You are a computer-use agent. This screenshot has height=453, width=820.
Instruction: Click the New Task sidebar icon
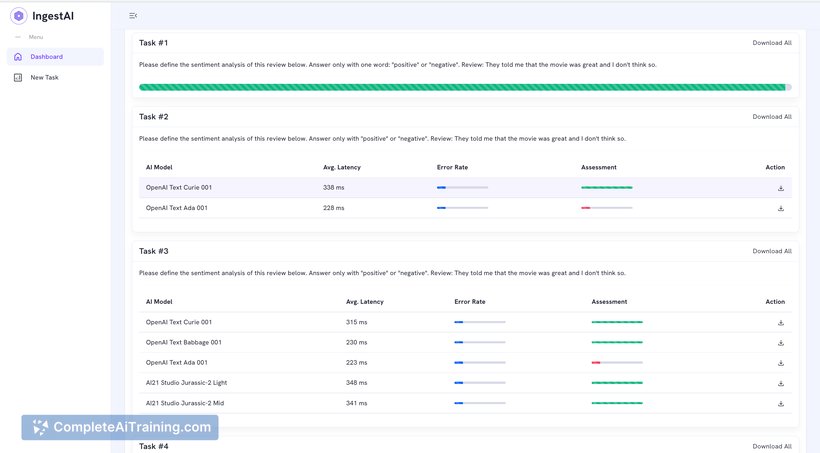tap(18, 77)
